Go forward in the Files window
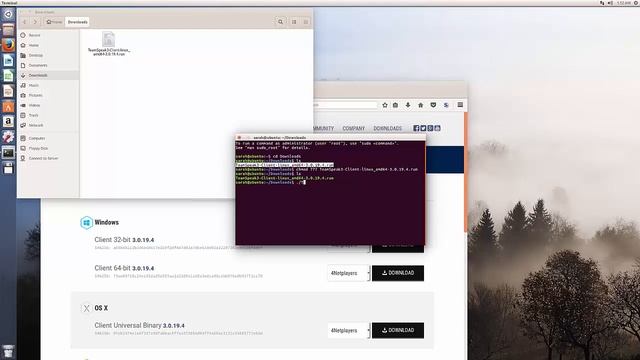The image size is (640, 360). point(35,22)
